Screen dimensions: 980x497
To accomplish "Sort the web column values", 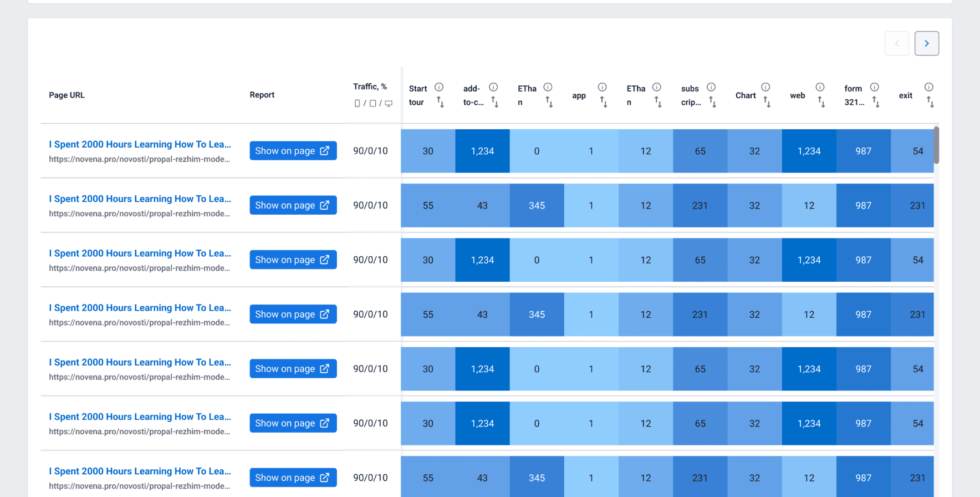I will tap(821, 102).
